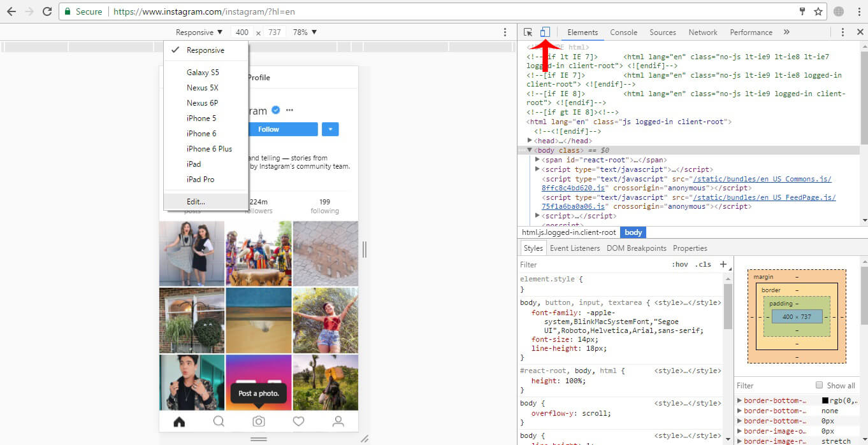868x445 pixels.
Task: Click the Styles Filter input
Action: (593, 264)
